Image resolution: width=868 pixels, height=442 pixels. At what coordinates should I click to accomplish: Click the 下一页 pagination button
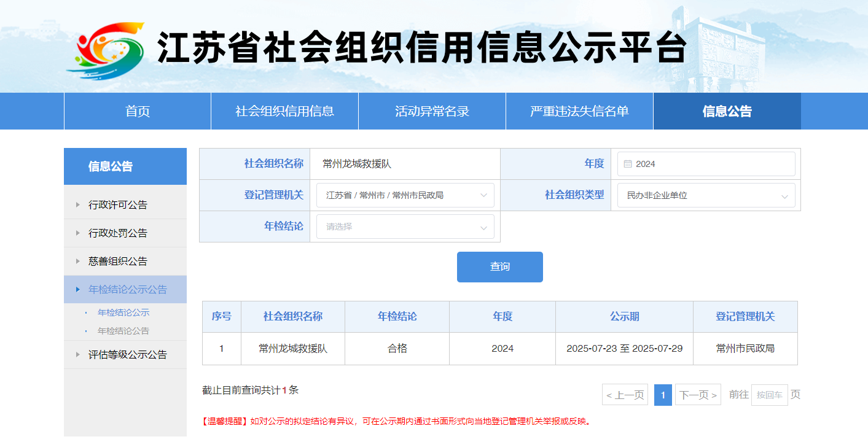(x=698, y=395)
